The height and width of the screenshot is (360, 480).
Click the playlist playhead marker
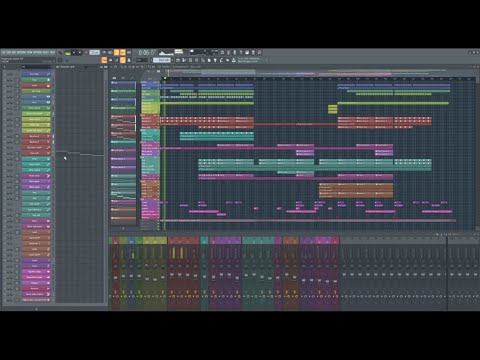[164, 78]
